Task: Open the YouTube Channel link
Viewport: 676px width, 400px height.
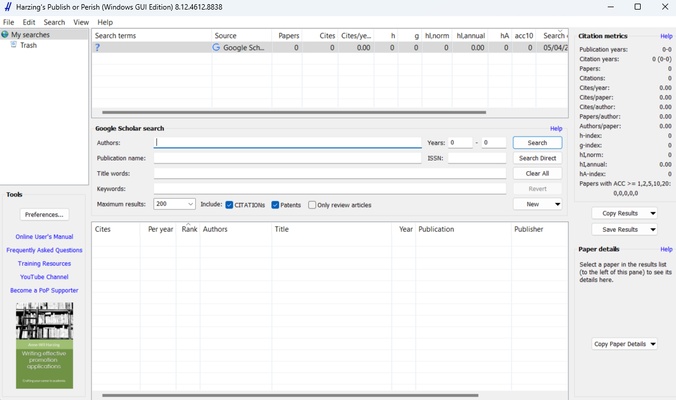Action: point(44,277)
